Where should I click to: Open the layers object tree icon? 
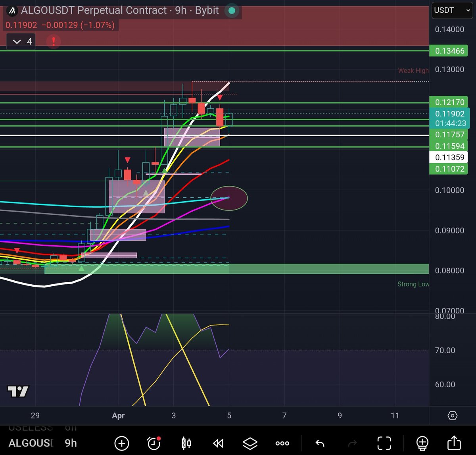coord(250,443)
